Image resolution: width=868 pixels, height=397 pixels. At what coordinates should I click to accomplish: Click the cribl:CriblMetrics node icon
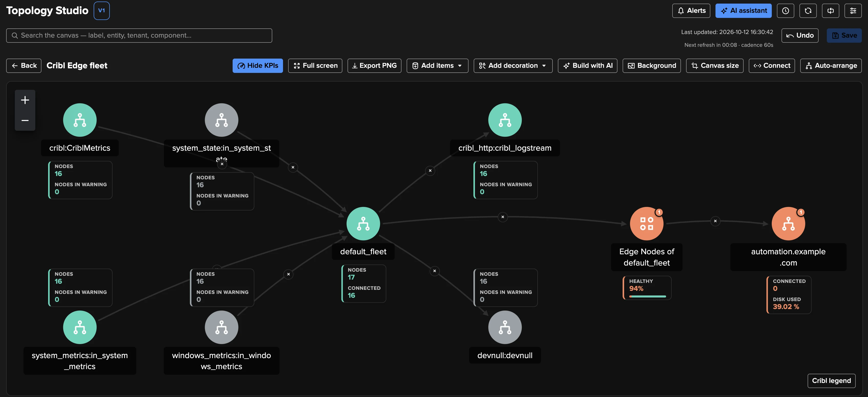tap(80, 120)
